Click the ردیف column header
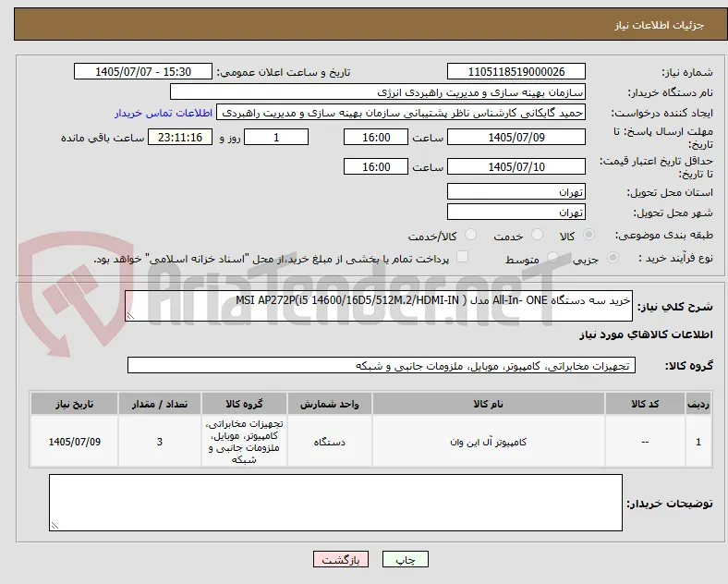This screenshot has width=728, height=584. 698,404
